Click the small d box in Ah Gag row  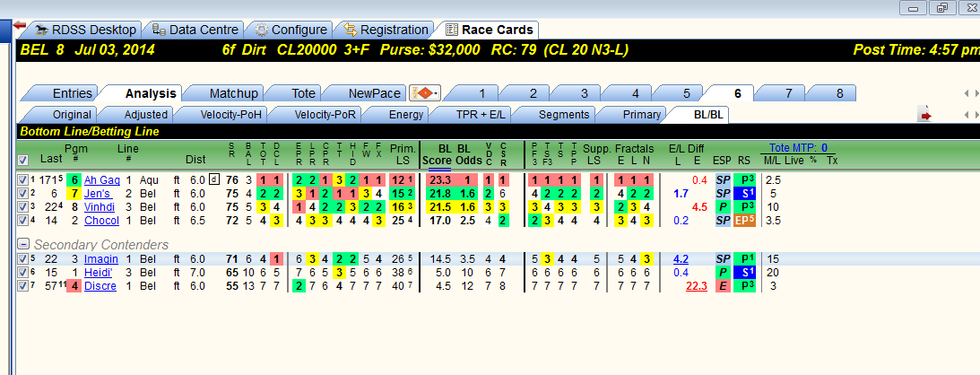(214, 180)
